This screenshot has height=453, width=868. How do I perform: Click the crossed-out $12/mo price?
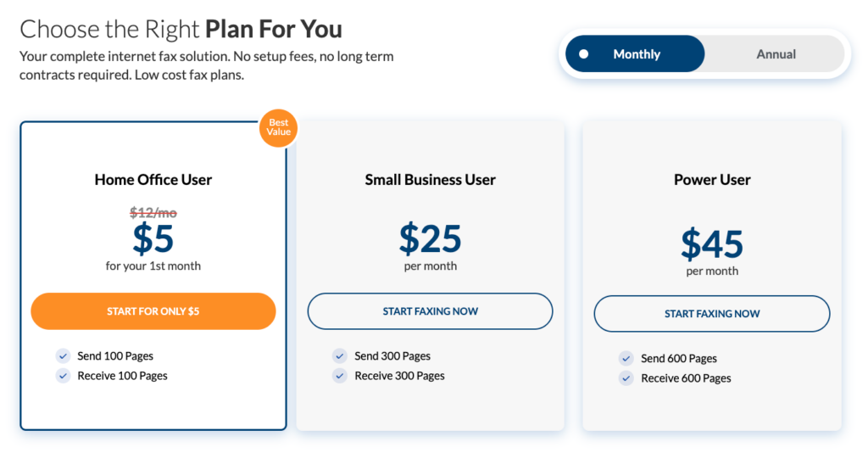pyautogui.click(x=153, y=213)
